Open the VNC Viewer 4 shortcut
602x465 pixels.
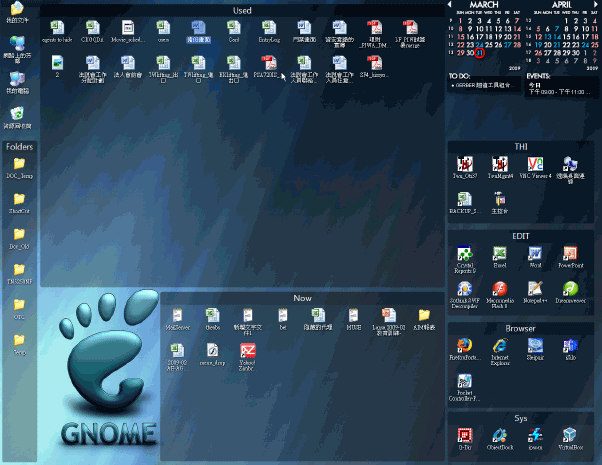535,168
